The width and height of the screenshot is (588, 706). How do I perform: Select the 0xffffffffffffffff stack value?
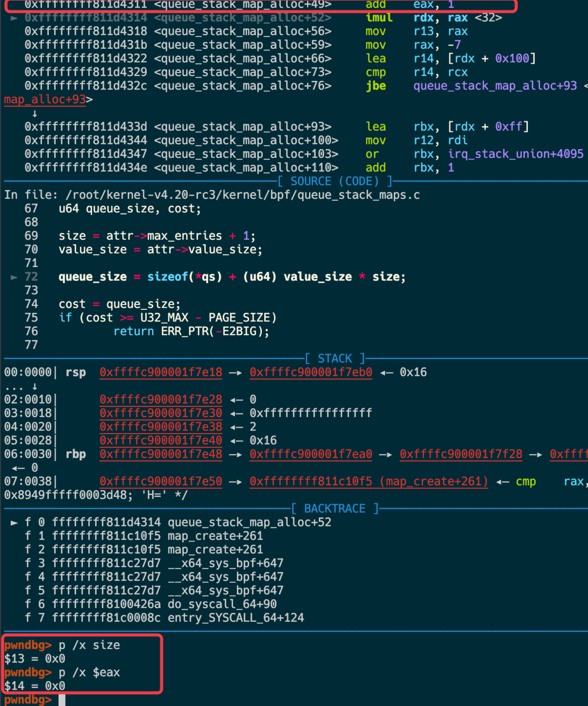311,413
